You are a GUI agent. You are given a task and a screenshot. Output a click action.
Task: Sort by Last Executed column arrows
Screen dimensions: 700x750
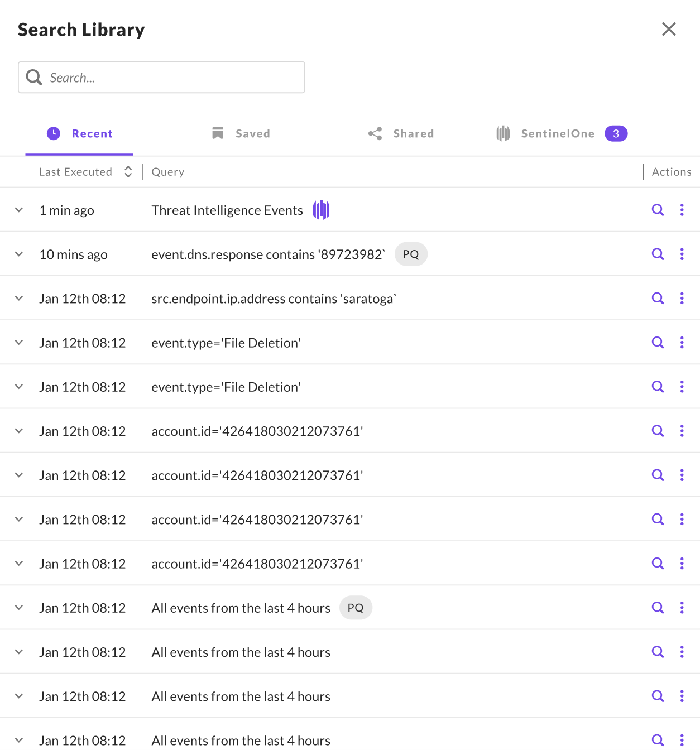coord(128,172)
